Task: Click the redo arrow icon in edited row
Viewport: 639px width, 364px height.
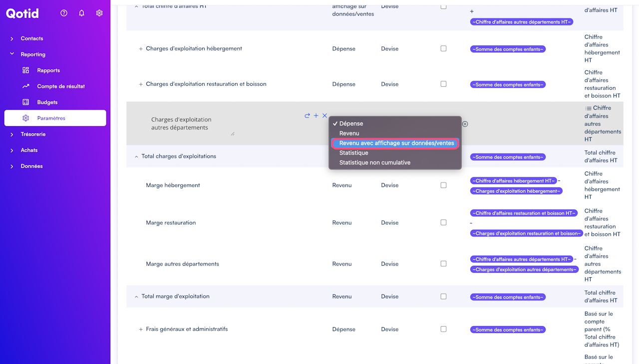Action: coord(307,116)
